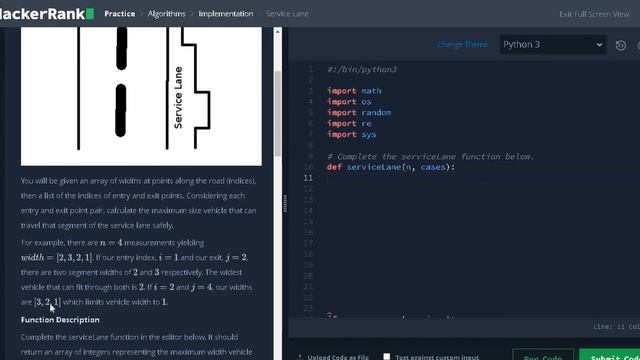Click the Submit Code button
Image resolution: width=640 pixels, height=360 pixels.
click(610, 355)
